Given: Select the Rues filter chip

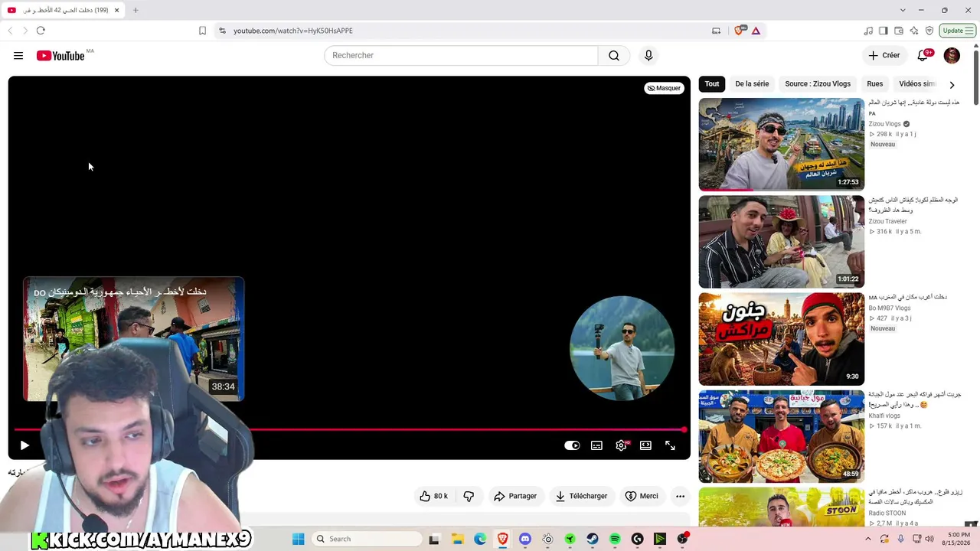Looking at the screenshot, I should click(875, 84).
